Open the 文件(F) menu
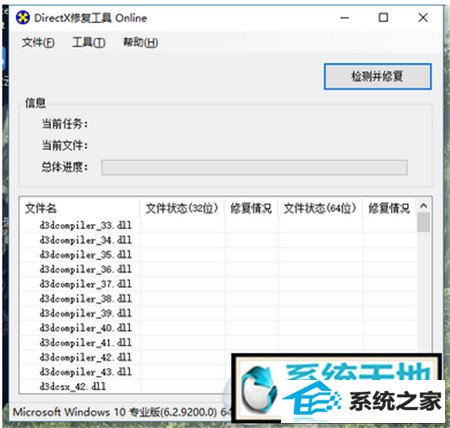Image resolution: width=450 pixels, height=428 pixels. click(x=38, y=42)
